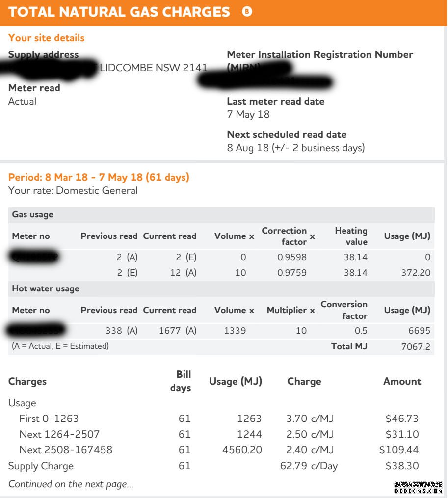Select the Next scheduled read date value

296,148
